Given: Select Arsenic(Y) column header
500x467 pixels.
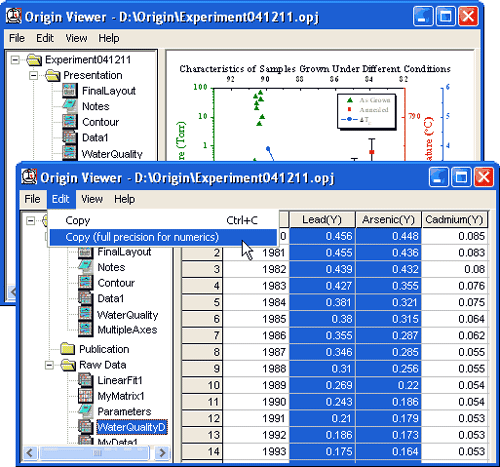Looking at the screenshot, I should (x=388, y=219).
